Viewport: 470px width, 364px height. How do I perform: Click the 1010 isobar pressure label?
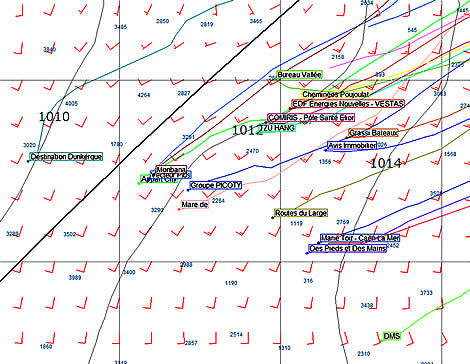(x=54, y=117)
